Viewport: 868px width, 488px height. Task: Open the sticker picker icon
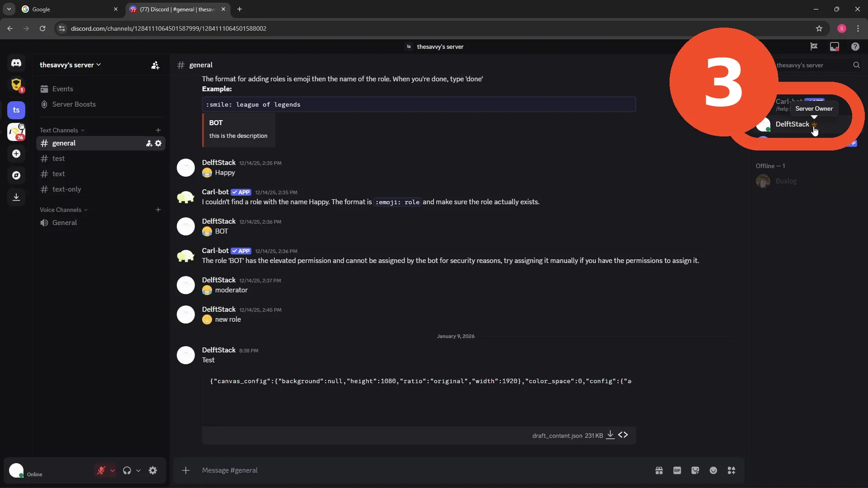(695, 470)
